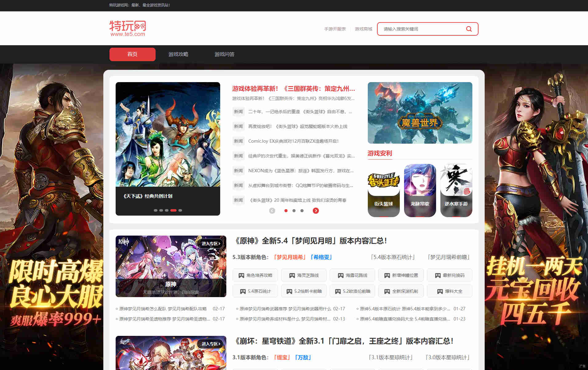Click previous arrow in news pagination
588x370 pixels.
272,211
